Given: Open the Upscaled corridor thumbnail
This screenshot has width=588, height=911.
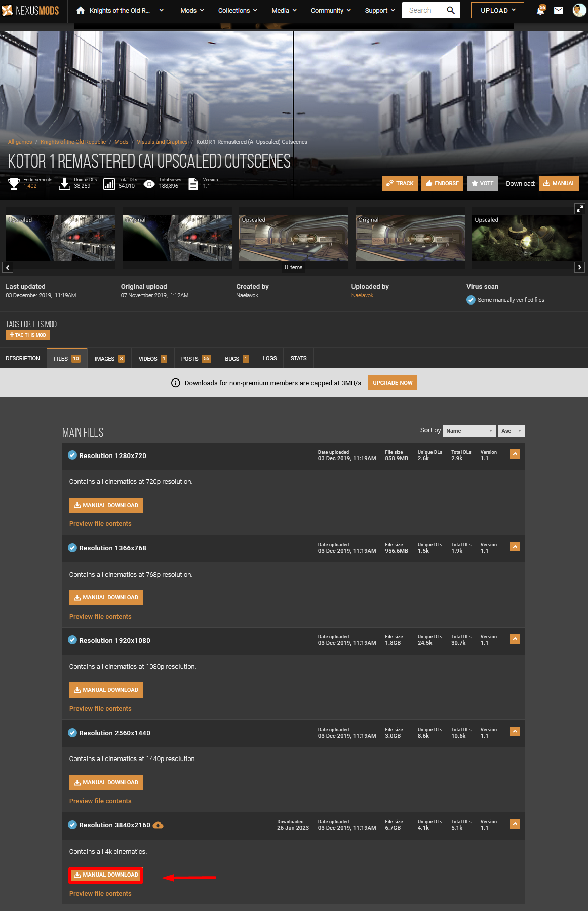Looking at the screenshot, I should point(294,238).
